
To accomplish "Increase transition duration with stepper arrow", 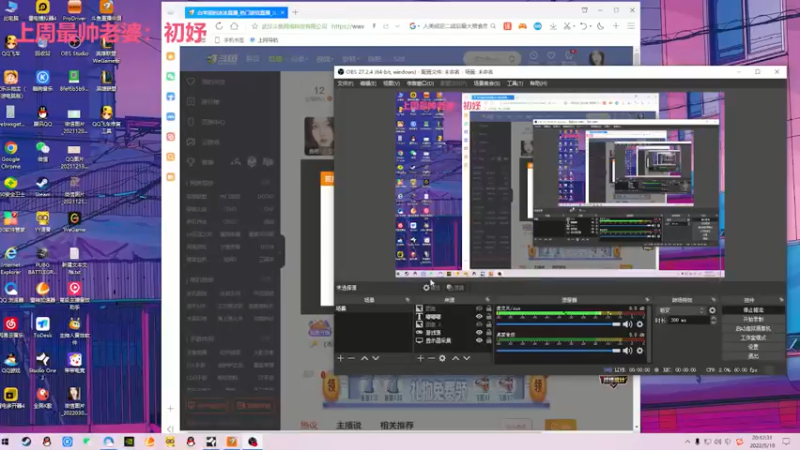I will [x=713, y=318].
